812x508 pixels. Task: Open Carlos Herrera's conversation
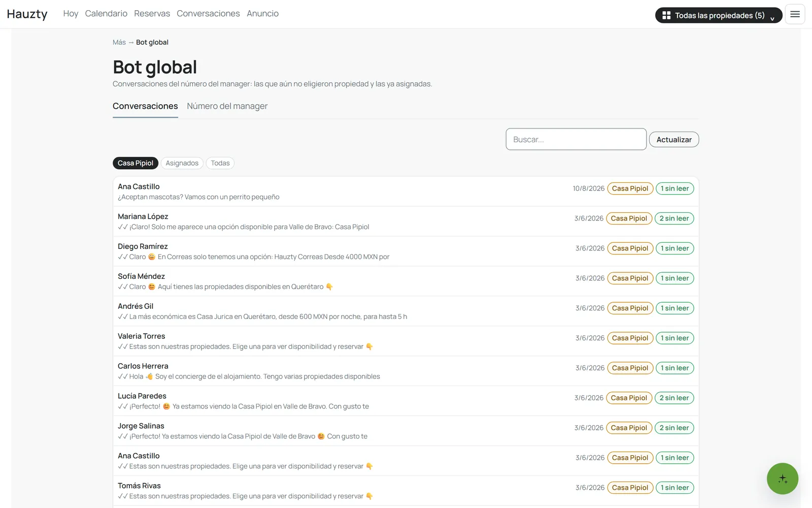click(x=405, y=371)
